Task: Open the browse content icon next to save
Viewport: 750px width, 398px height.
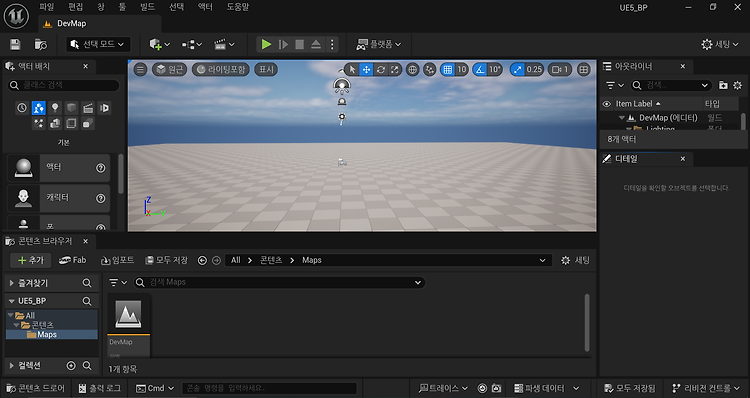Action: [x=41, y=44]
